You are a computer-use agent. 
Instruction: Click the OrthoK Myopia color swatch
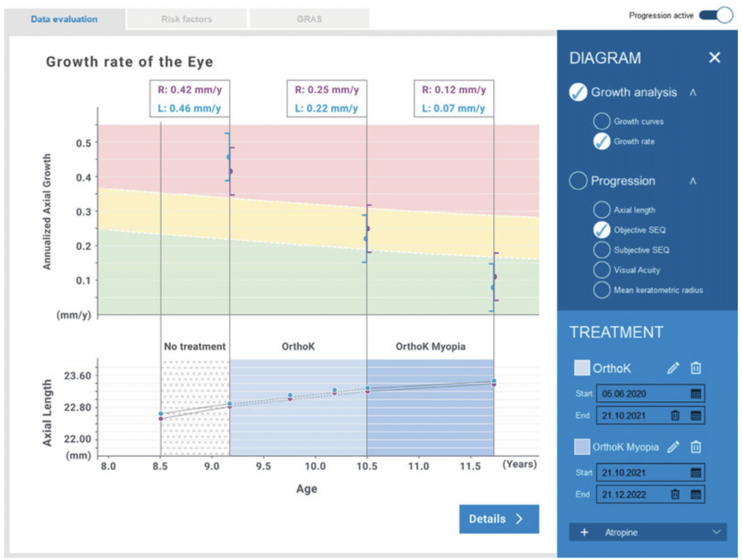coord(582,447)
